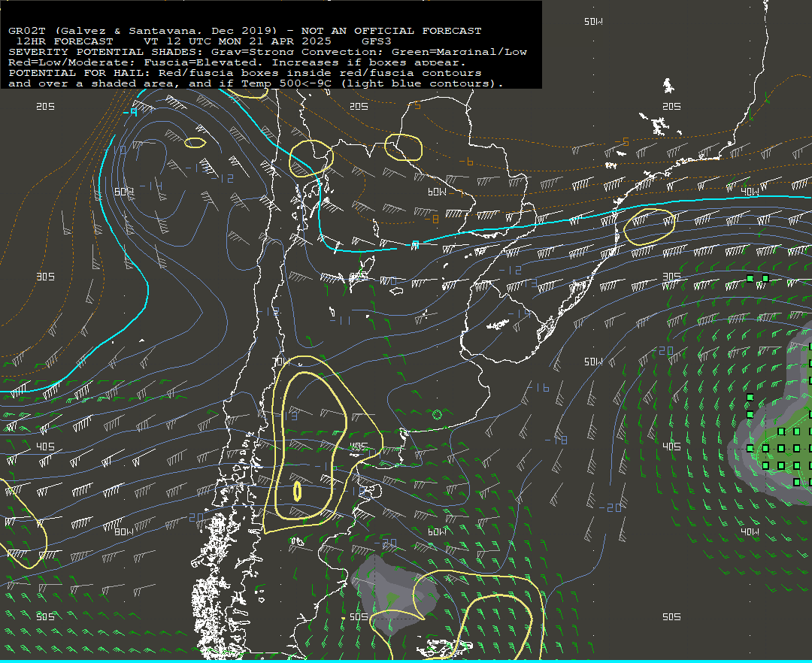This screenshot has height=663, width=812.
Task: Click the 'POTENTIAL FOR HAIL' legend line
Action: coord(245,72)
